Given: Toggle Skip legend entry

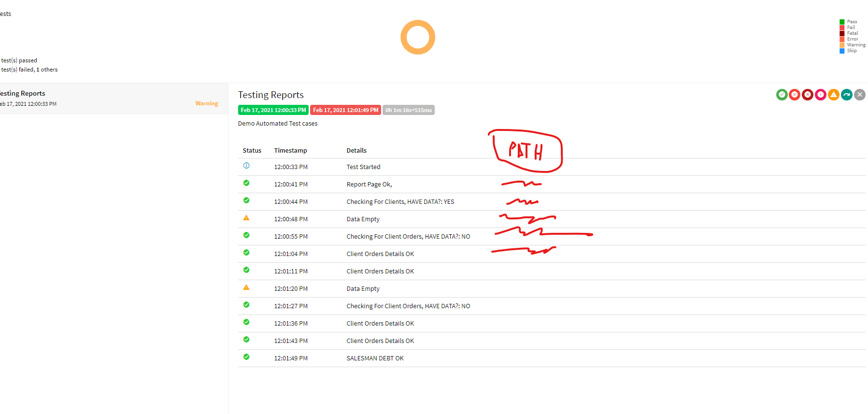Looking at the screenshot, I should 848,51.
